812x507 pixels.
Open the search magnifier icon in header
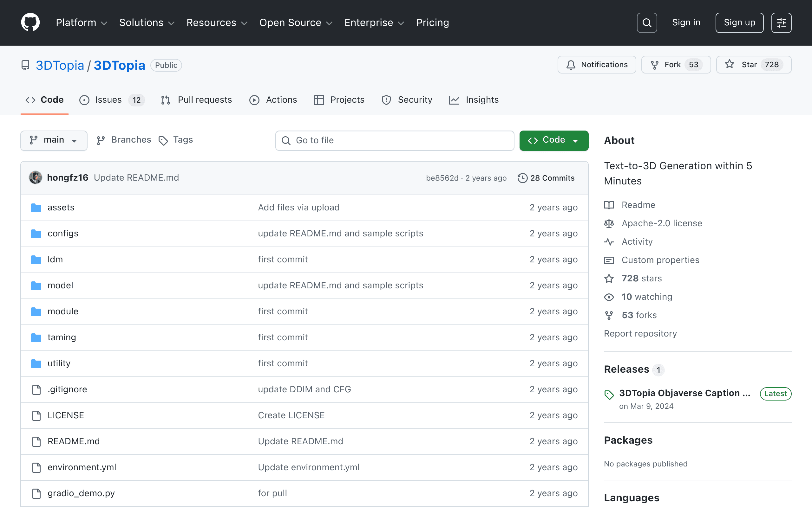pyautogui.click(x=646, y=23)
